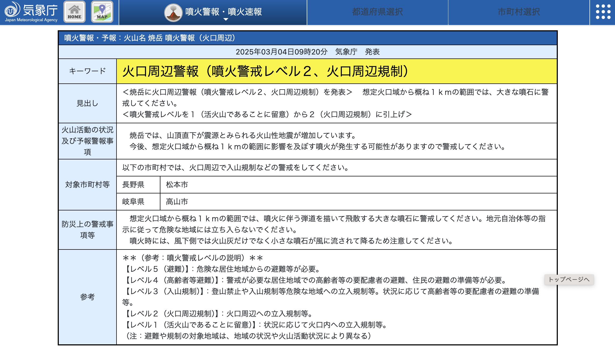
Task: Open the nine-dot grid menu
Action: pyautogui.click(x=603, y=12)
